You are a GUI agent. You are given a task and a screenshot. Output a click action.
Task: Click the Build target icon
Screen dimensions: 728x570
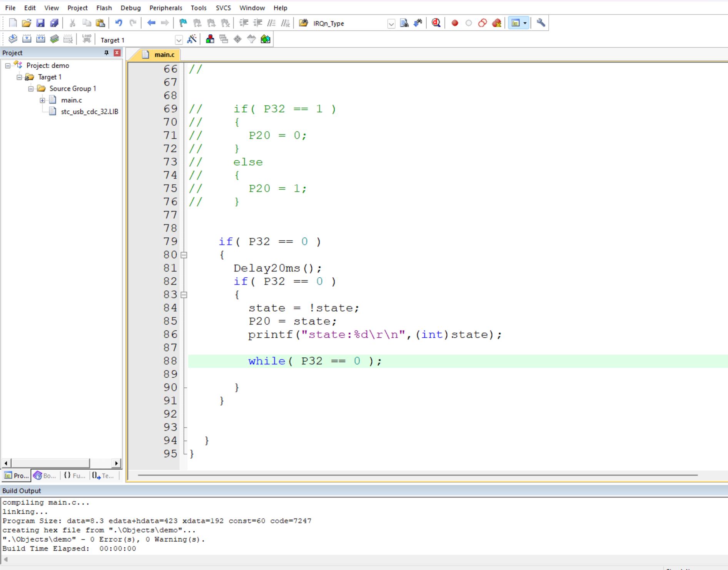click(27, 39)
